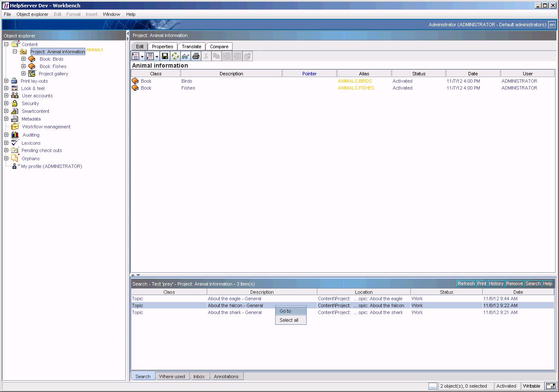The width and height of the screenshot is (559, 392).
Task: Click the Workflow management briefcase icon
Action: pyautogui.click(x=15, y=127)
